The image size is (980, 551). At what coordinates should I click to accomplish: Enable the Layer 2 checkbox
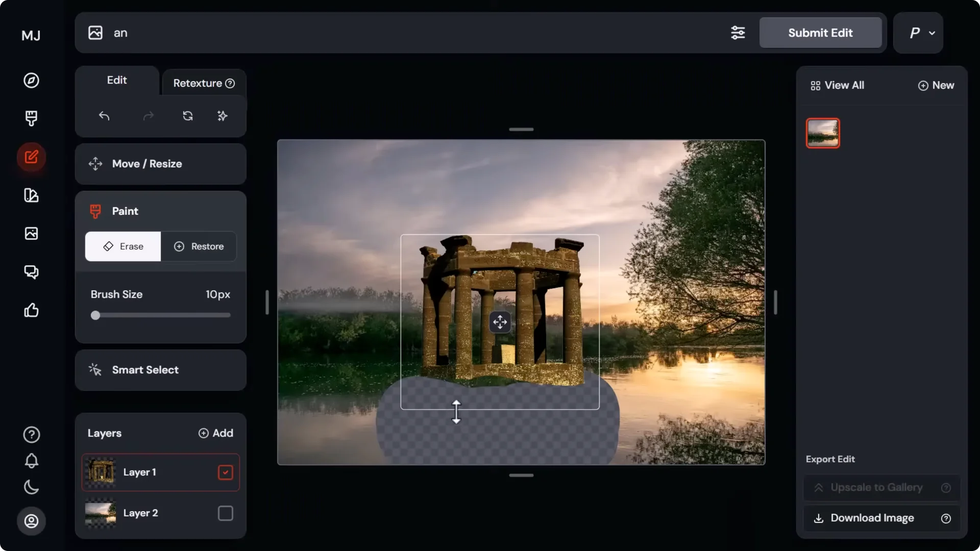pos(225,513)
